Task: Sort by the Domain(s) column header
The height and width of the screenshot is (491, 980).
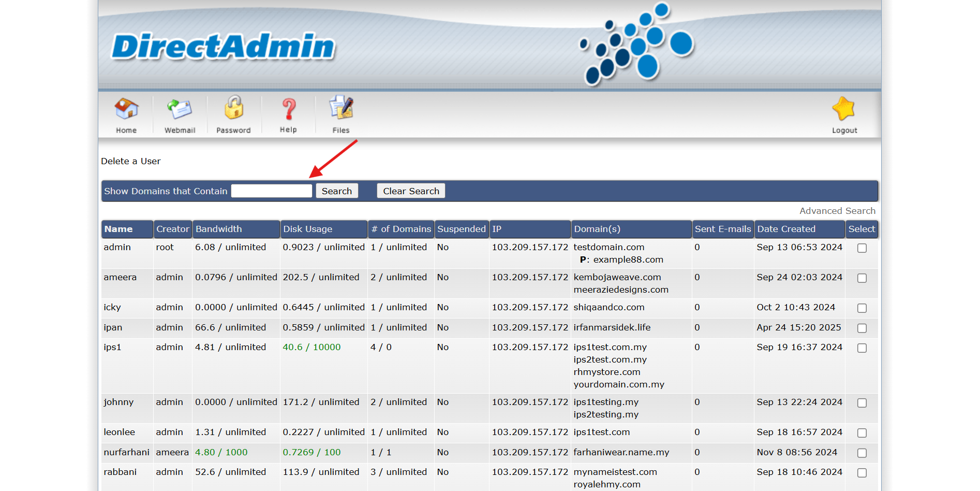Action: (x=597, y=229)
